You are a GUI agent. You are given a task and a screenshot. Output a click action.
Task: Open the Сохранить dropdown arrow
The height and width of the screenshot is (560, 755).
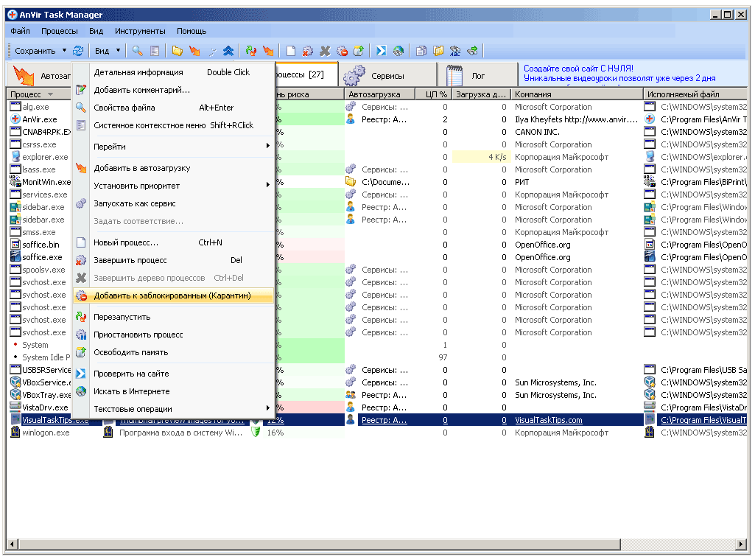(x=65, y=51)
